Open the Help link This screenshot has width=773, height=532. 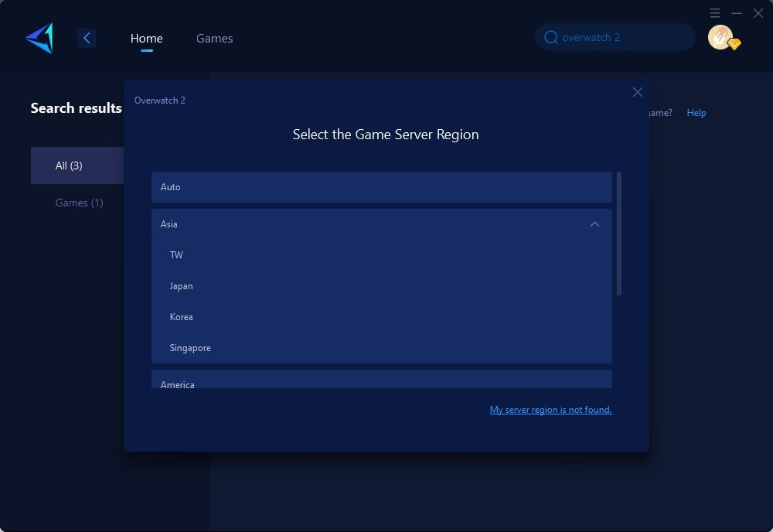pos(696,113)
